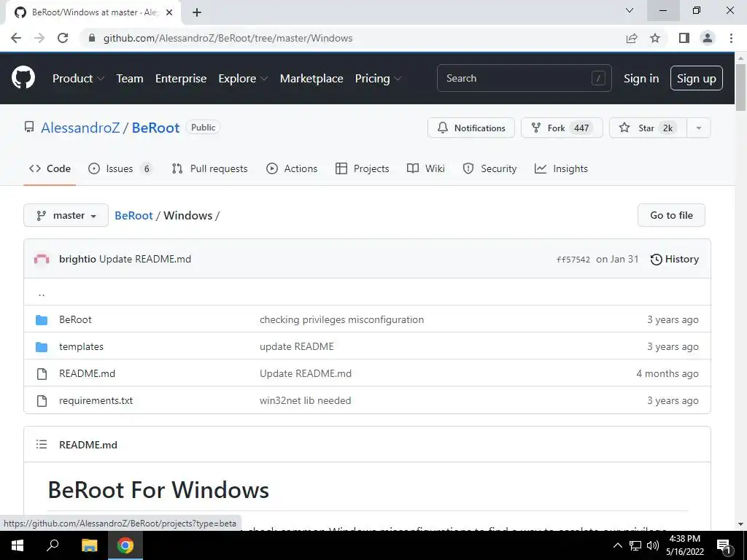Click the Sign in link
Image resolution: width=747 pixels, height=560 pixels.
point(641,79)
